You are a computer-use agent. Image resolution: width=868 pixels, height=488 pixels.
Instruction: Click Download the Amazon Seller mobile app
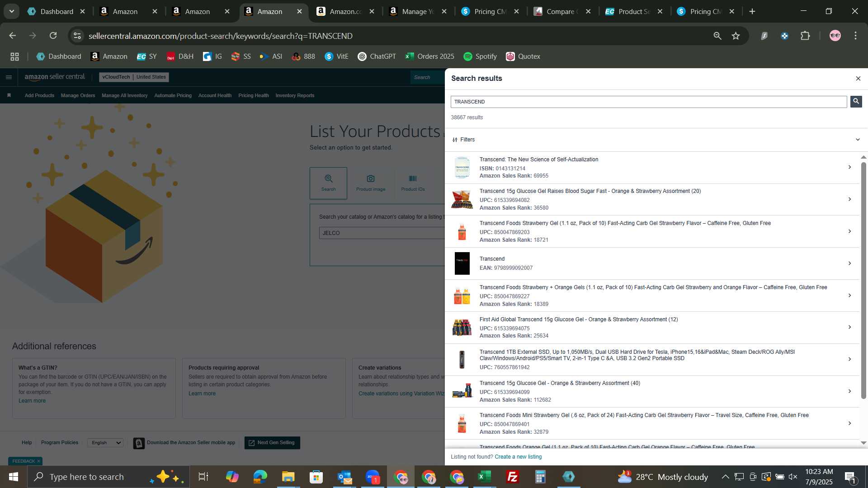coord(184,443)
